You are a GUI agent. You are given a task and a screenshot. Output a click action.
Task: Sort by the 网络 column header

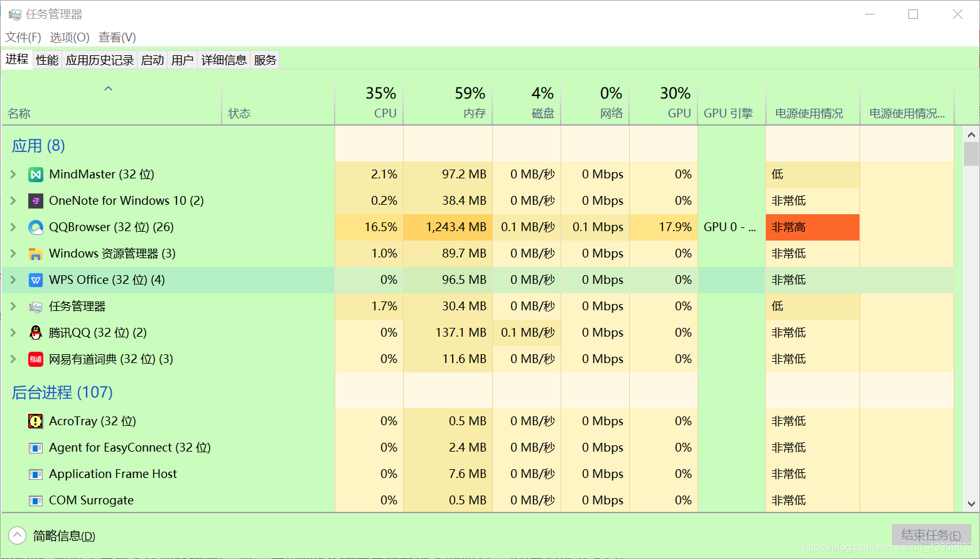point(595,104)
